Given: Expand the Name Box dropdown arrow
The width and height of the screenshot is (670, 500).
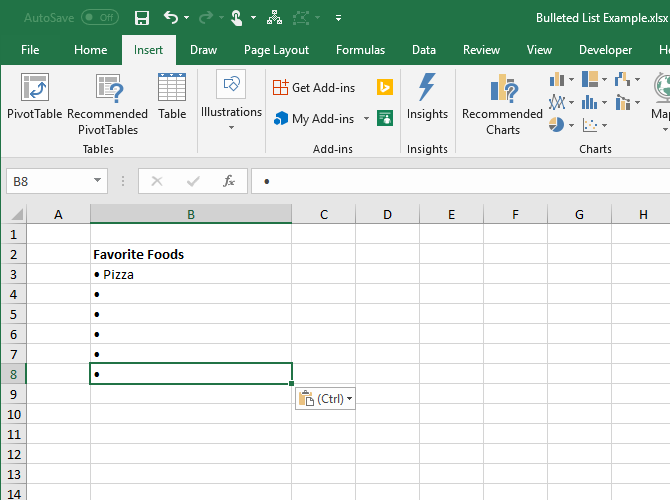Looking at the screenshot, I should (x=98, y=181).
